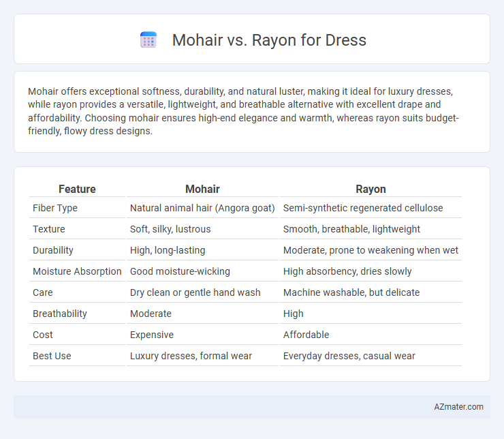Image resolution: width=504 pixels, height=439 pixels.
Task: Click 'Natural animal hair (Angora goat)' cell
Action: coord(202,208)
